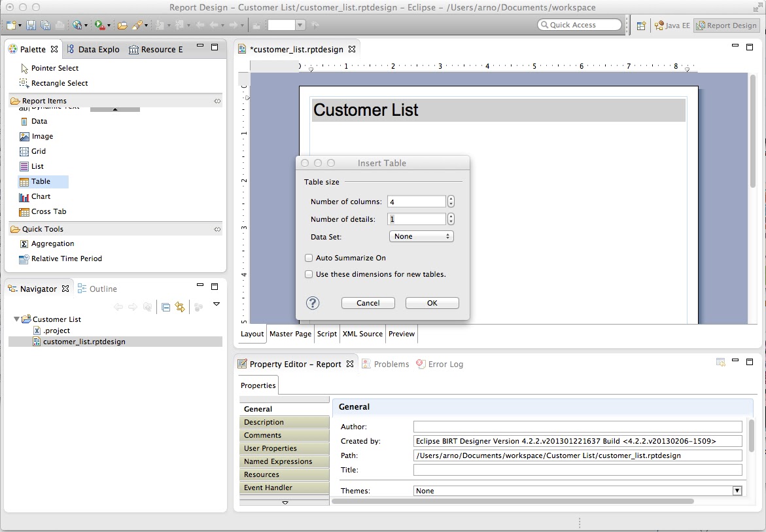Click the Author text field

pos(578,427)
